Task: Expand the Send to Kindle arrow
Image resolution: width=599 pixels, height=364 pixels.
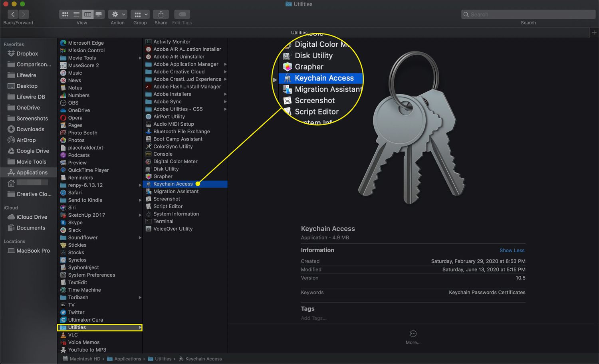Action: (140, 200)
